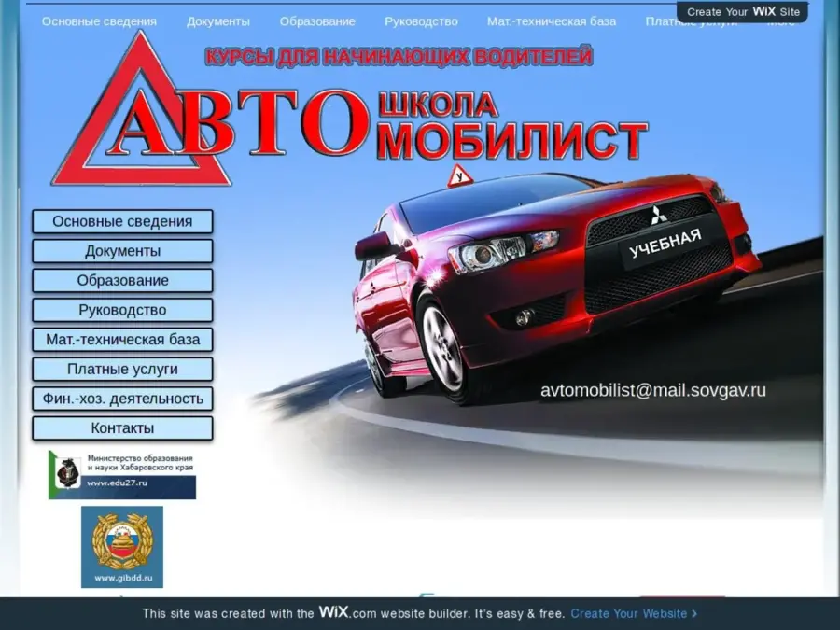840x630 pixels.
Task: Click the Mitsubishi emblem on the car grille
Action: pos(660,215)
